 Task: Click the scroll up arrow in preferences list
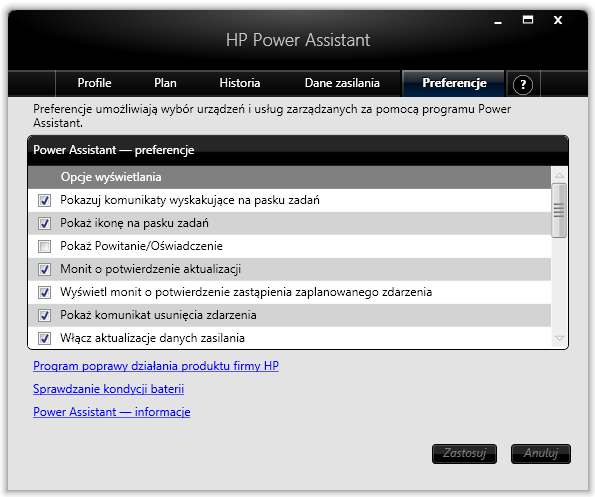pos(559,176)
